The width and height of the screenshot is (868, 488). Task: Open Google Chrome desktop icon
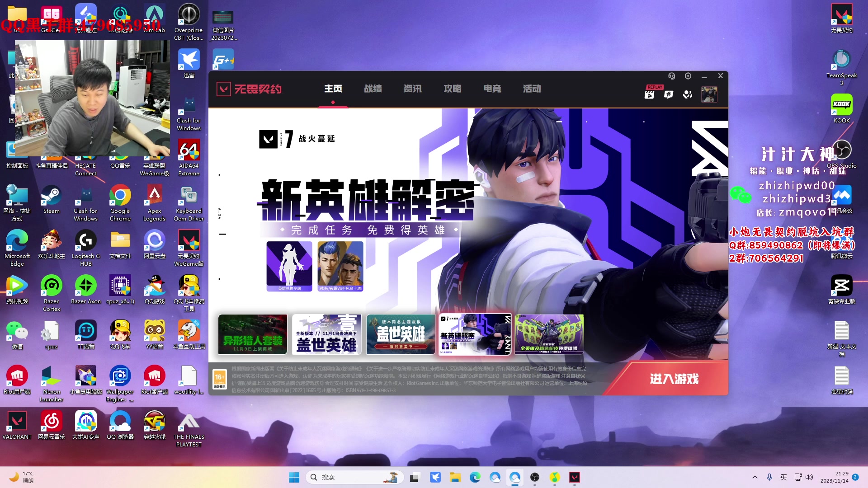[x=120, y=202]
